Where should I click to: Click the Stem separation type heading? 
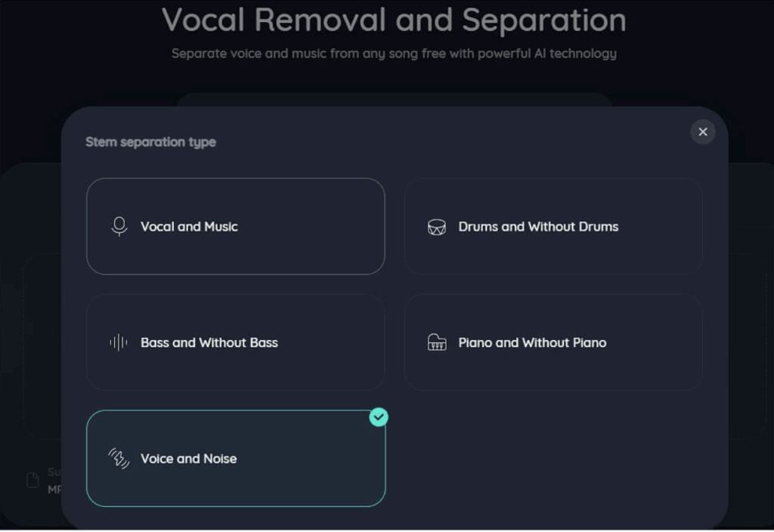click(x=150, y=142)
